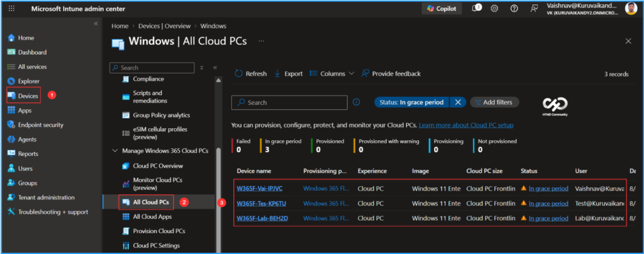Open Copilot in the header
This screenshot has width=644, height=254.
tap(441, 9)
